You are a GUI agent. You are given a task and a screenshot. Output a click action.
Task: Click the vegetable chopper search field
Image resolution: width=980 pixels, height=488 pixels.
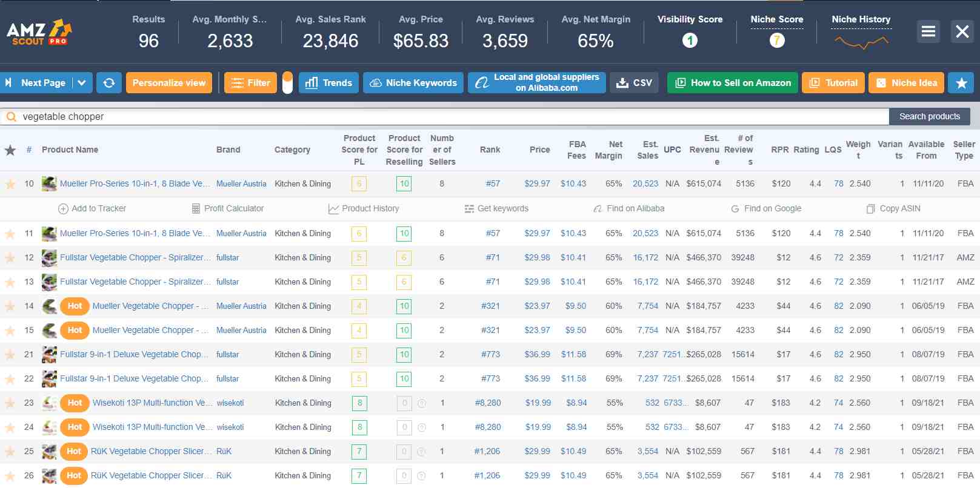445,117
